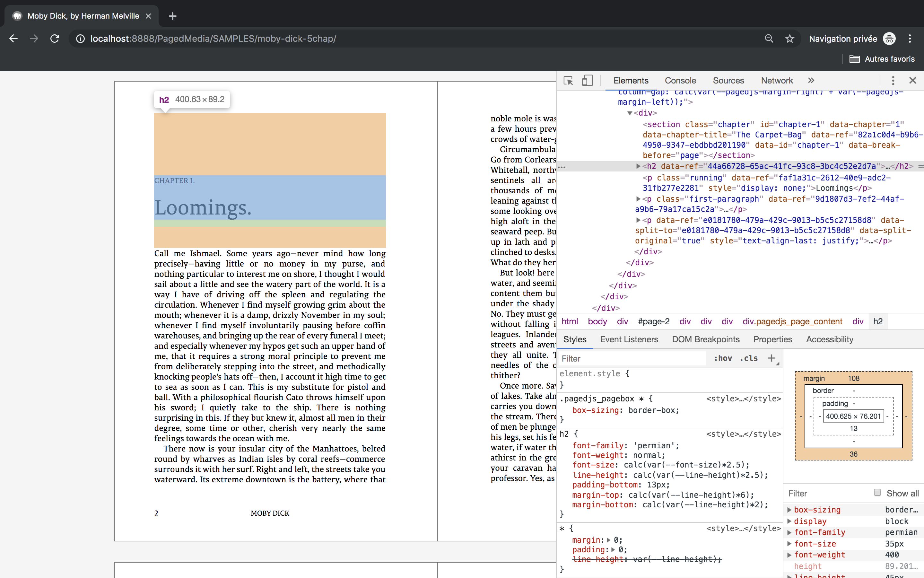Bookmark this page with star icon
The image size is (924, 578).
789,39
